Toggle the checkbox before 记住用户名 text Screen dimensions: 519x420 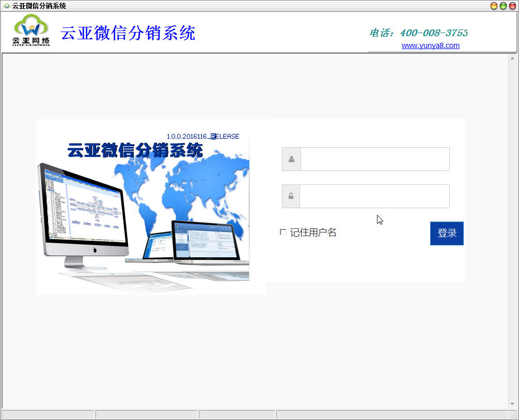(x=282, y=232)
